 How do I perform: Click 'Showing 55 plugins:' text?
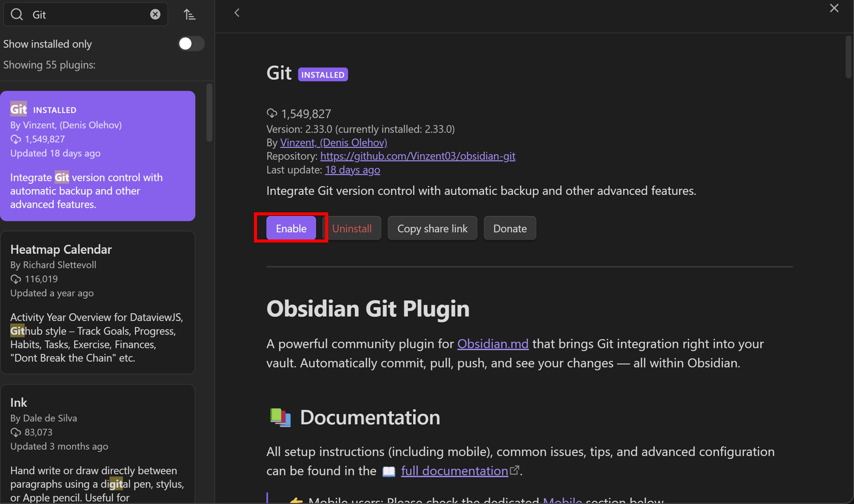point(49,65)
